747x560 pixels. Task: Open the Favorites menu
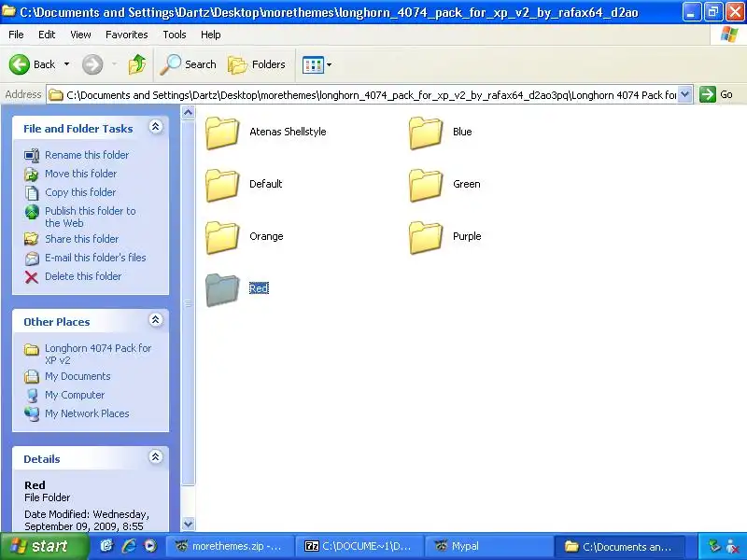pos(127,35)
